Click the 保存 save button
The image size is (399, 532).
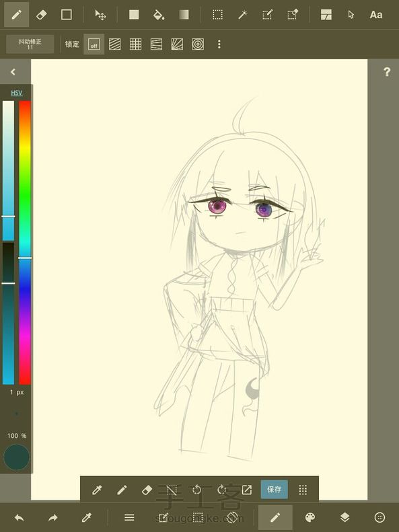point(274,489)
